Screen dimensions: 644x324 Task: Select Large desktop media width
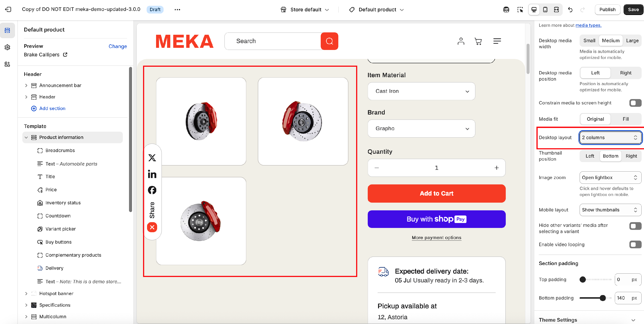(632, 41)
